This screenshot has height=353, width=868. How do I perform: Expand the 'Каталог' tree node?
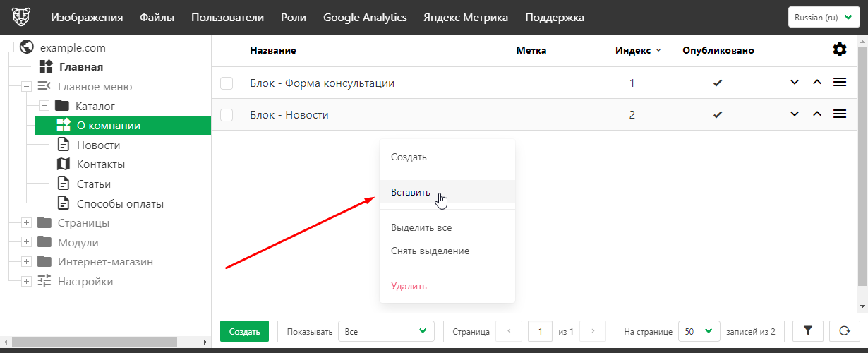(x=44, y=106)
